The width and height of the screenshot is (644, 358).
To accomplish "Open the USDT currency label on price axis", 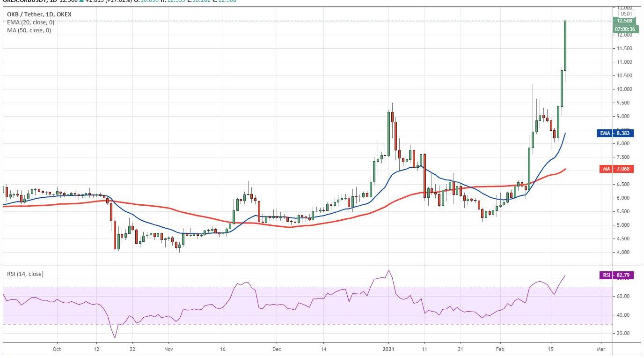I will [626, 14].
